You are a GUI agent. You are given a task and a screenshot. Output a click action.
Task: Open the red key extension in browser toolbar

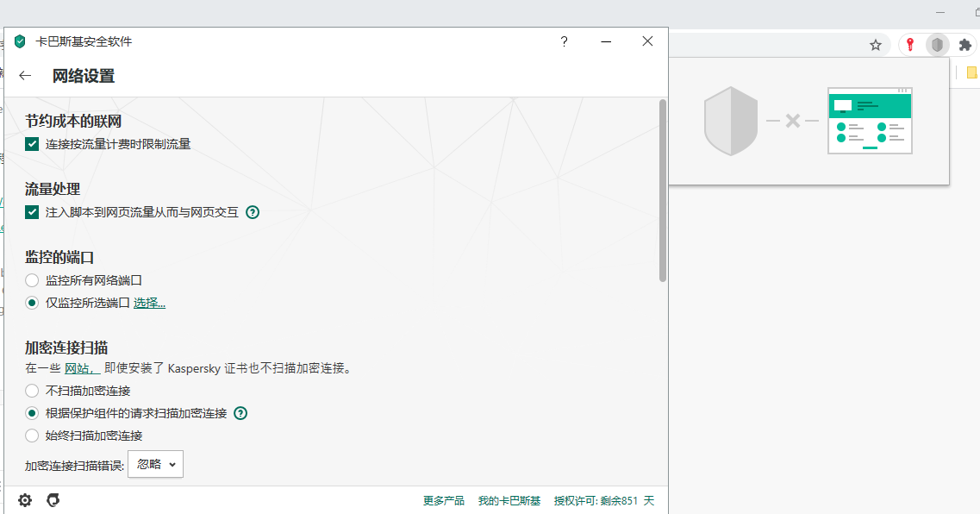coord(910,45)
